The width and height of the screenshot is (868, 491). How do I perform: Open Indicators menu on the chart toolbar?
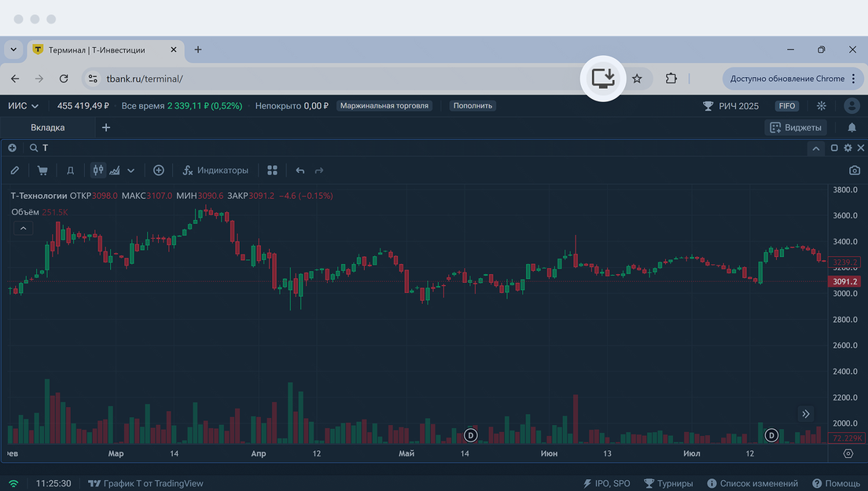215,170
